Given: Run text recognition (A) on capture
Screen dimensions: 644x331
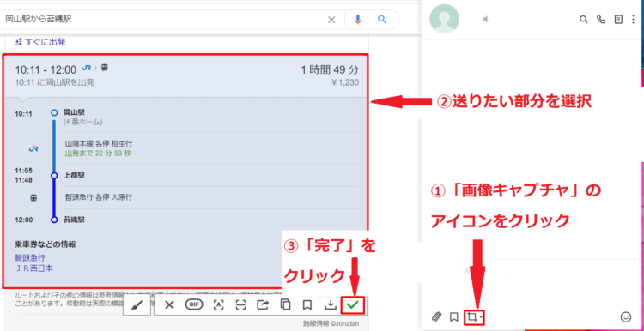Looking at the screenshot, I should point(219,304).
